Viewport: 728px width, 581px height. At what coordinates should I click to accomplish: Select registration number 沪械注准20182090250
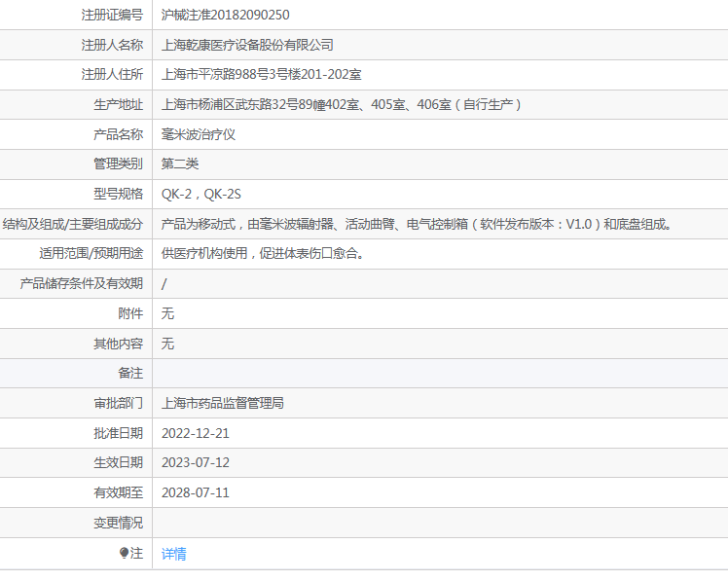click(x=225, y=15)
